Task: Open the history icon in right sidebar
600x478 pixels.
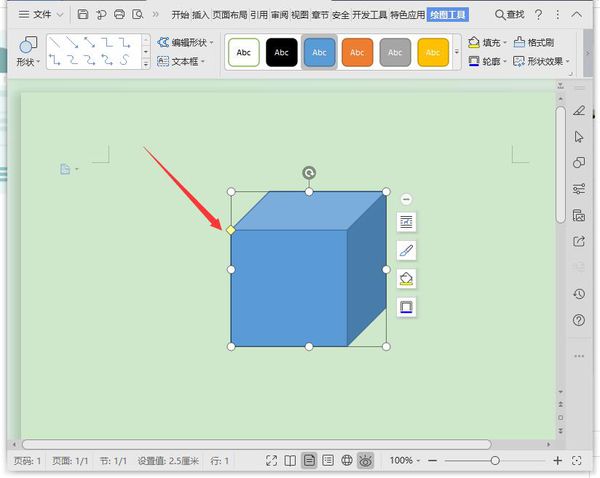Action: coord(579,294)
